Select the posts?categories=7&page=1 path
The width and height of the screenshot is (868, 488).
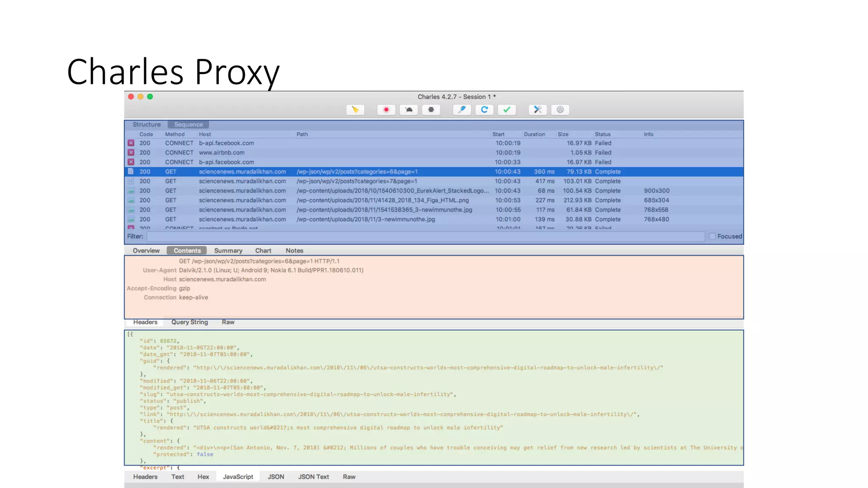point(357,181)
